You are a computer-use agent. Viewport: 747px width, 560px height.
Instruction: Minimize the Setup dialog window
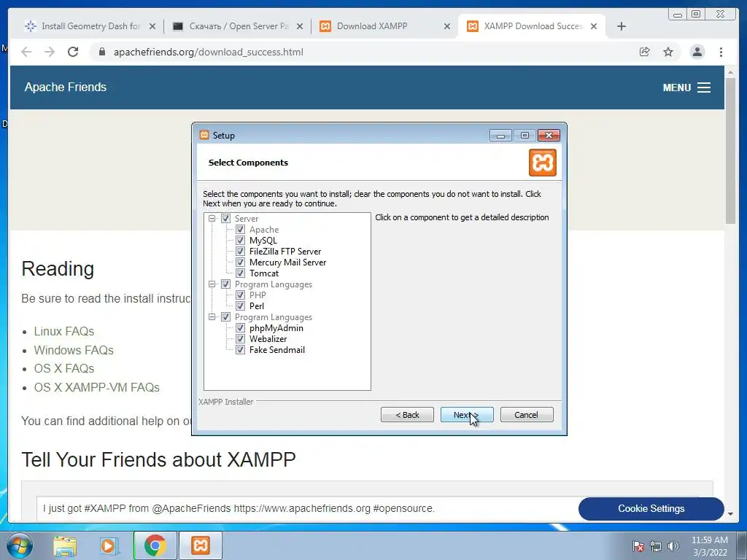point(500,136)
